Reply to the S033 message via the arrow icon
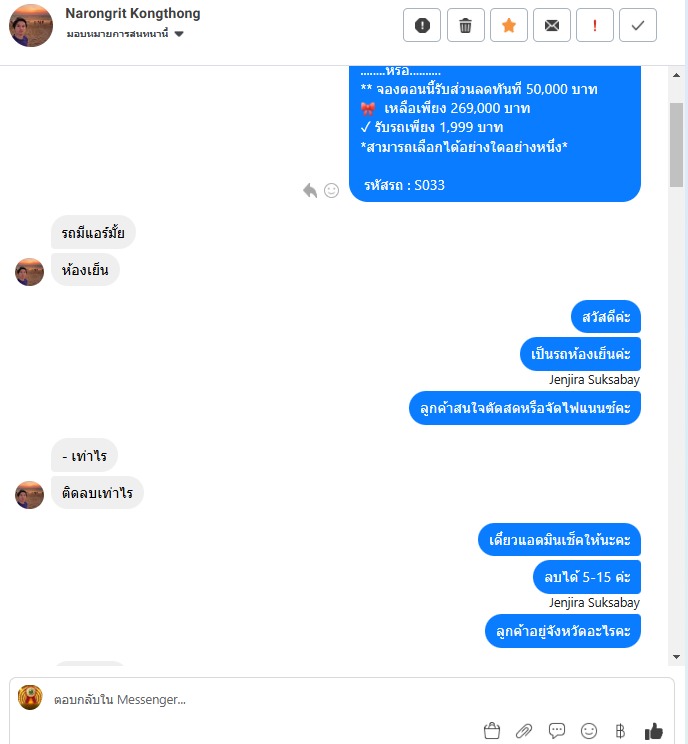 [310, 190]
